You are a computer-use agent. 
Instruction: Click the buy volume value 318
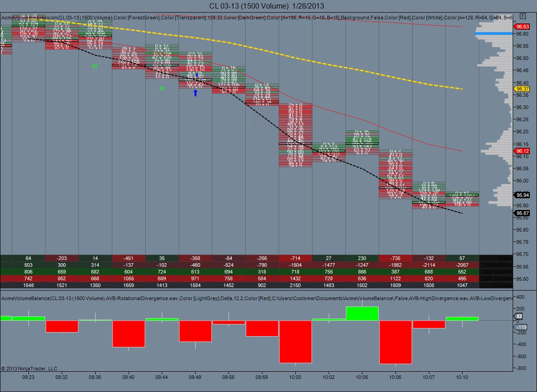click(x=262, y=272)
